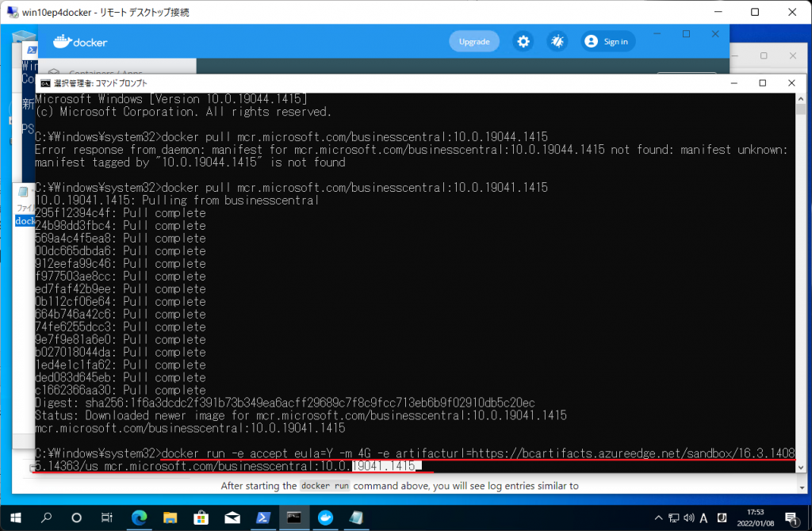Toggle IME input mode A indicator
Image resolution: width=812 pixels, height=531 pixels.
tap(704, 518)
